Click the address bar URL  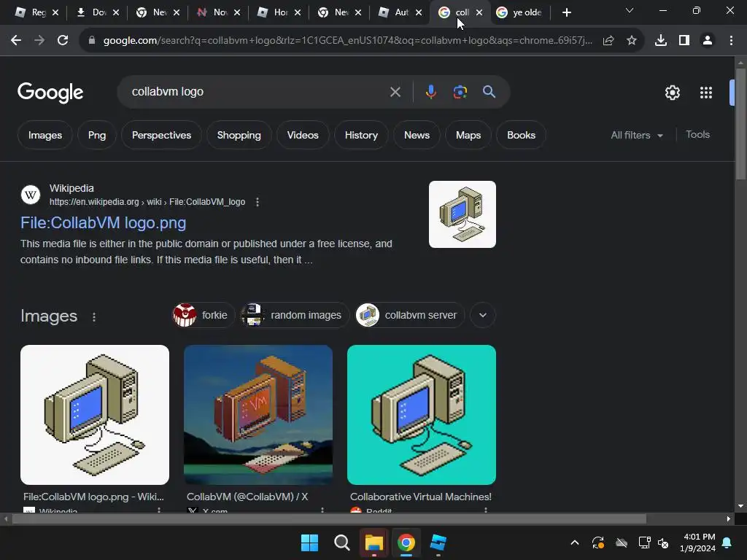348,41
